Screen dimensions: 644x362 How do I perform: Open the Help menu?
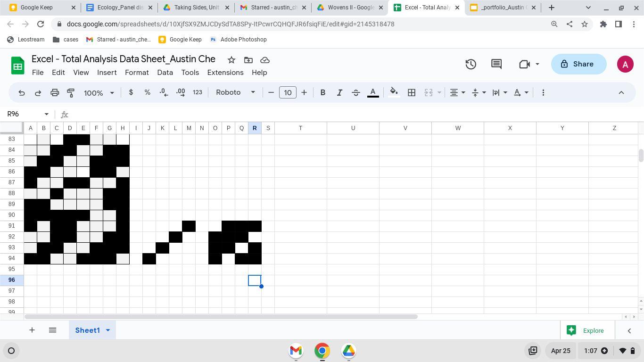tap(259, 73)
